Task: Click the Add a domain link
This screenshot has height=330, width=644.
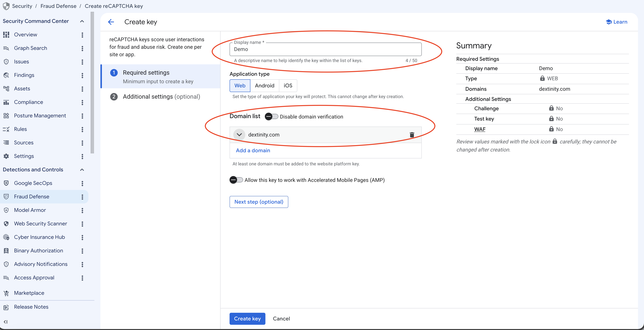Action: click(253, 150)
